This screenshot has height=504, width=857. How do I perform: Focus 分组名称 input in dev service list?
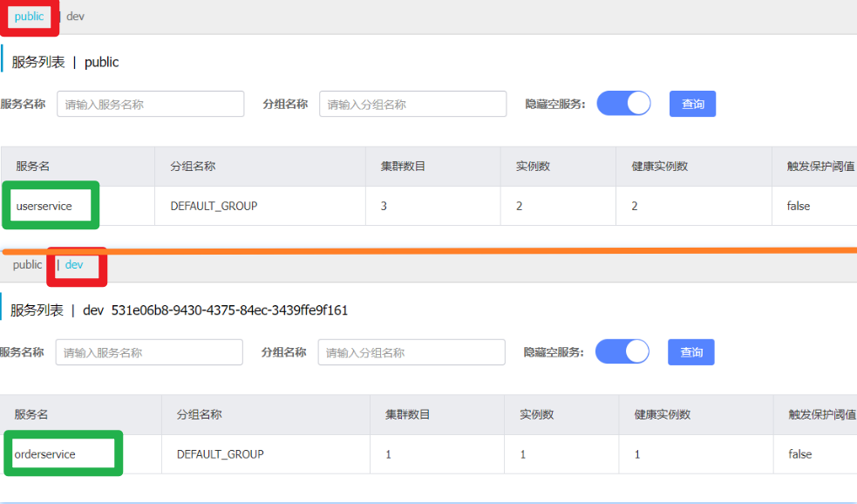(411, 352)
